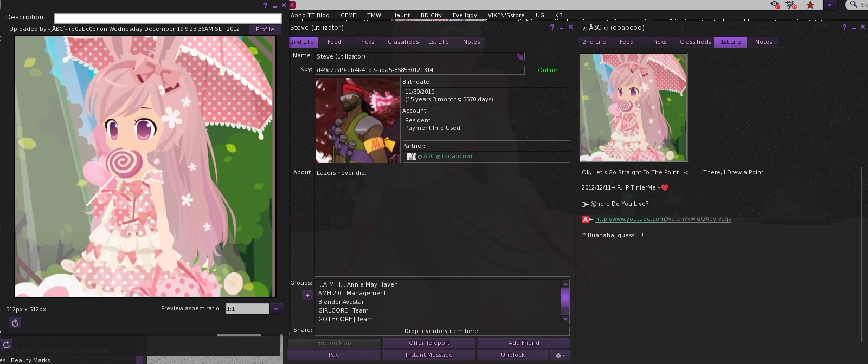Viewport: 868px width, 364px height.
Task: Click the refresh icon in the texture preview
Action: coord(15,323)
